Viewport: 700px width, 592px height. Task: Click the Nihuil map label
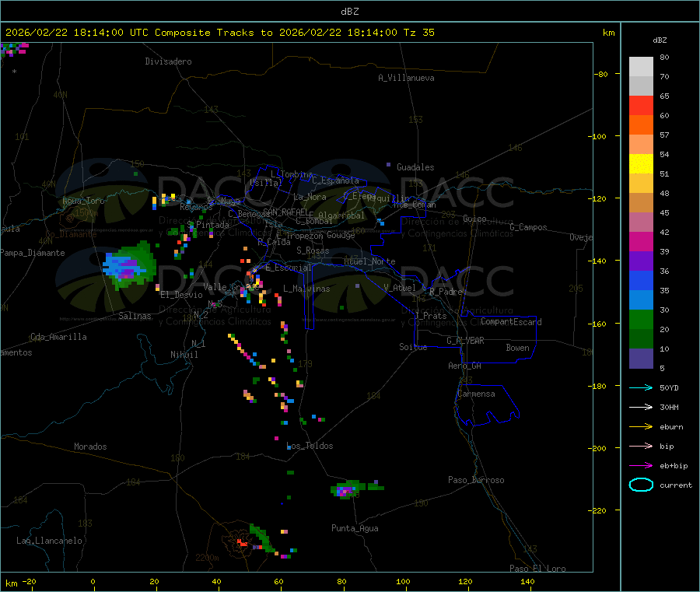pos(184,355)
